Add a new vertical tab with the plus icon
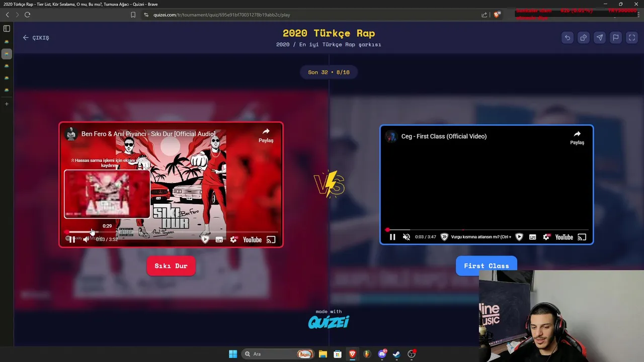644x362 pixels. pos(7,104)
